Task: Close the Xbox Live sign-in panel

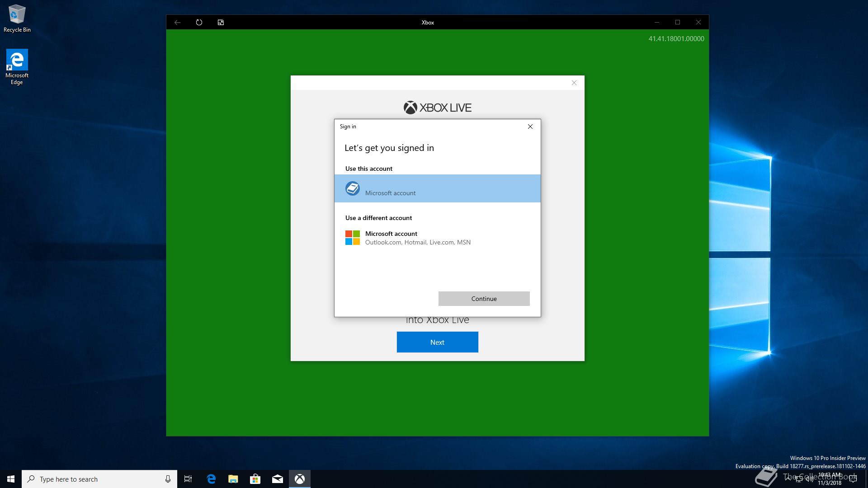Action: point(574,83)
